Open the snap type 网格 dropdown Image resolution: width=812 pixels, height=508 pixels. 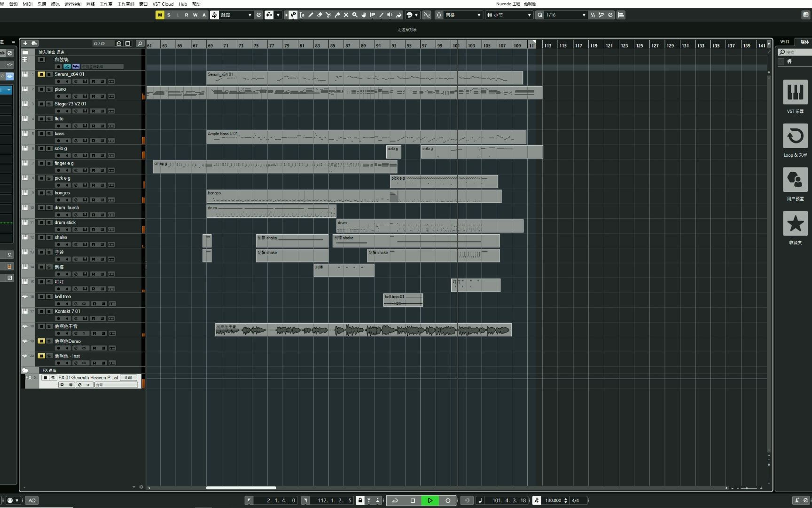463,15
